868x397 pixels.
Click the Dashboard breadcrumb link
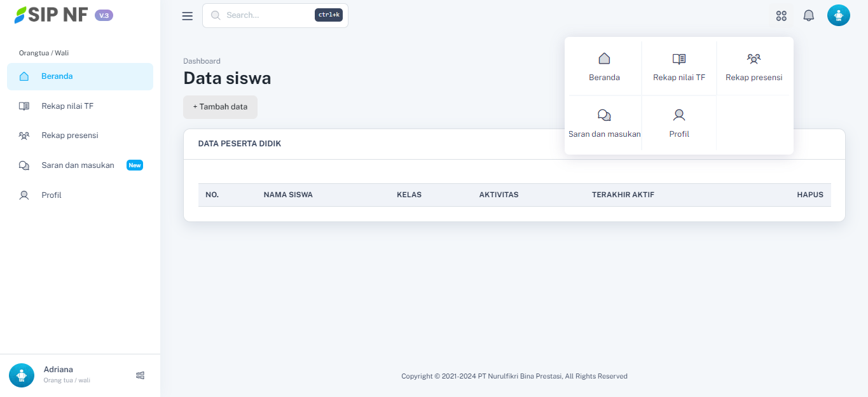(202, 61)
